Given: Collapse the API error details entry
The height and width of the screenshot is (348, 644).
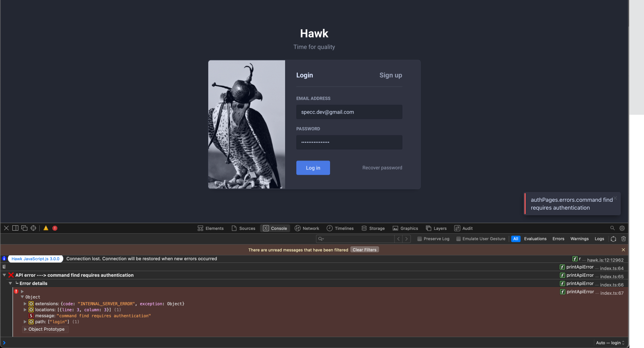Looking at the screenshot, I should pos(4,275).
